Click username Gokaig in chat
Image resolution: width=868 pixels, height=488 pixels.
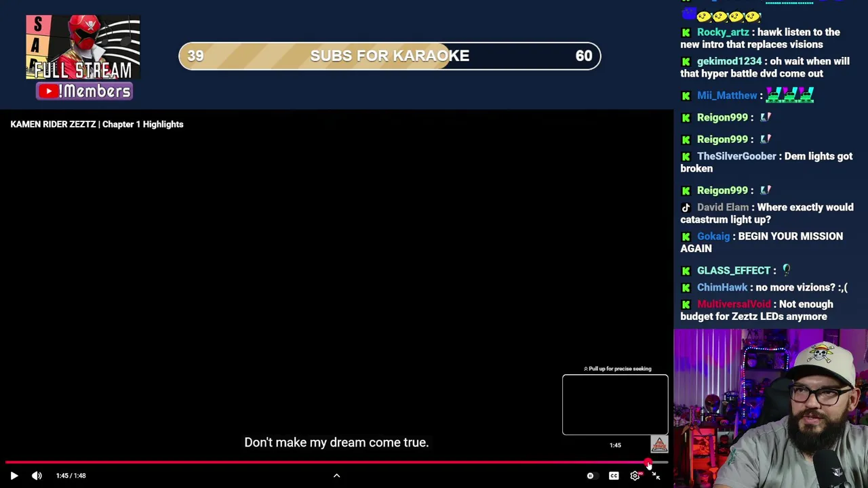(x=713, y=237)
